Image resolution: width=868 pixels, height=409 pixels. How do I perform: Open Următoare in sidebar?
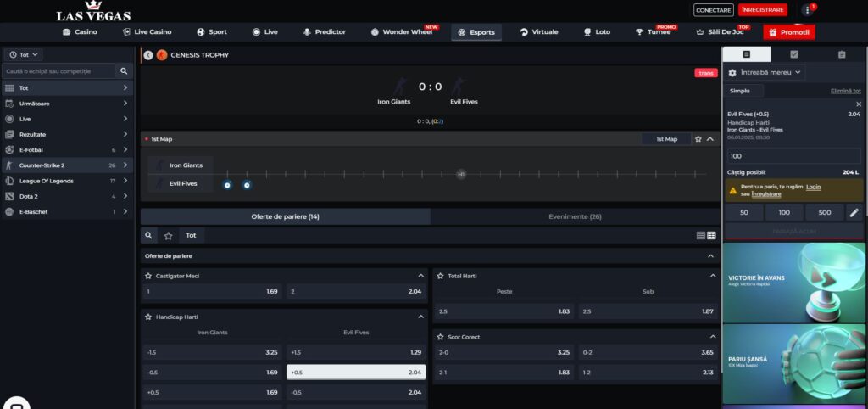click(68, 103)
